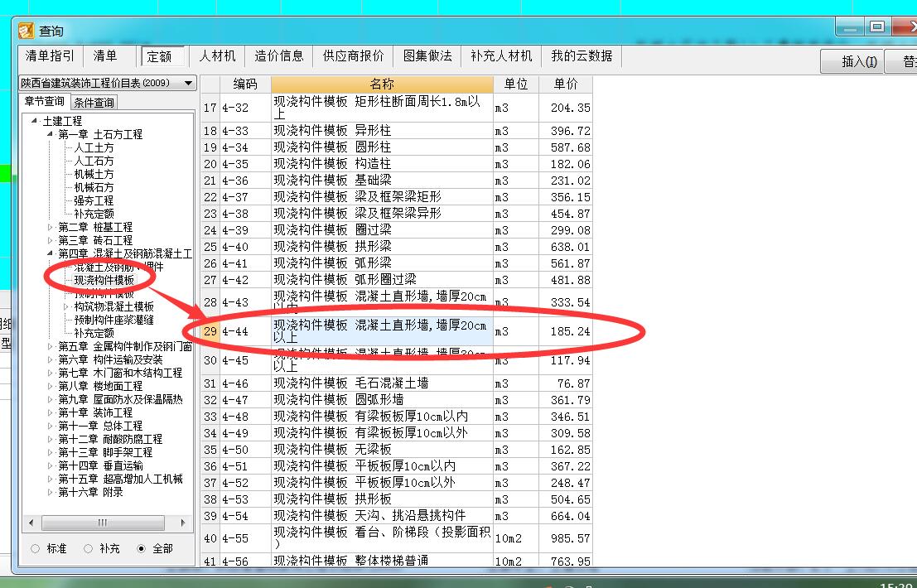Viewport: 917px width, 588px height.
Task: Select row 4-32 矩形柱断面周长1.8m以上
Action: pos(397,108)
